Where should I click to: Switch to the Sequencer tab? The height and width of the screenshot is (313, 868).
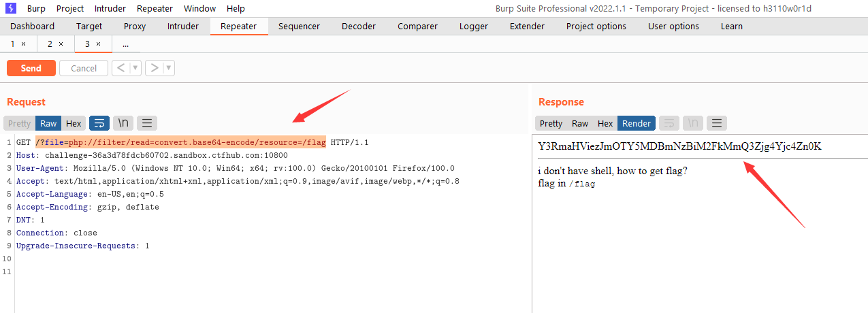[300, 27]
